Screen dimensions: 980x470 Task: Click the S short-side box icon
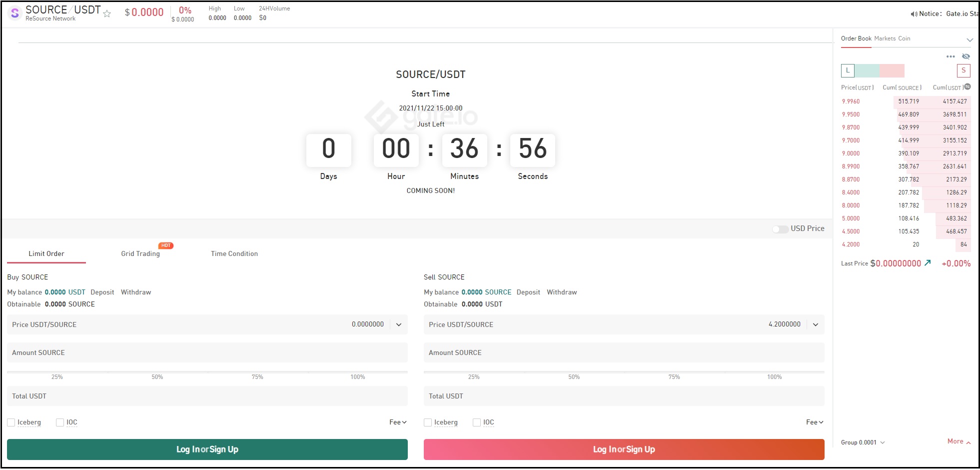(963, 70)
